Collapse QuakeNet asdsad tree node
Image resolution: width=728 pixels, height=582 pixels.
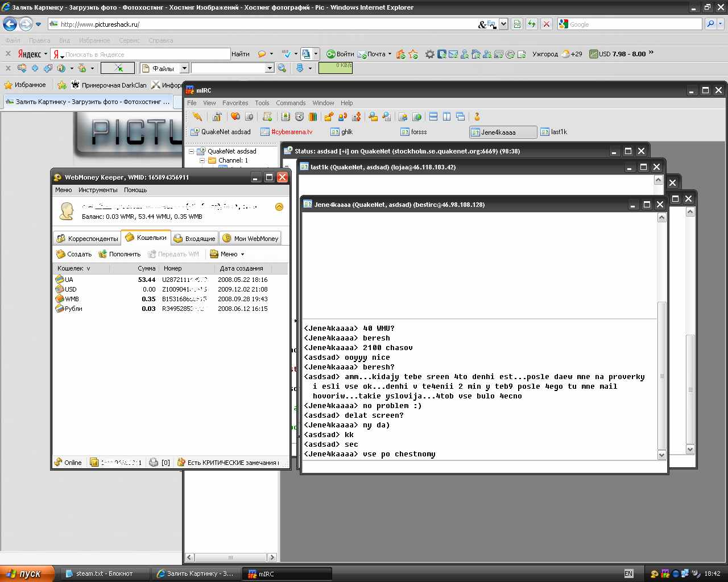pyautogui.click(x=192, y=151)
